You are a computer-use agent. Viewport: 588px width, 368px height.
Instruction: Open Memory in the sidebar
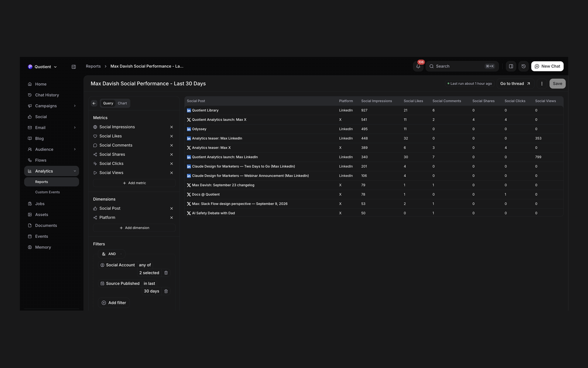[x=51, y=247]
